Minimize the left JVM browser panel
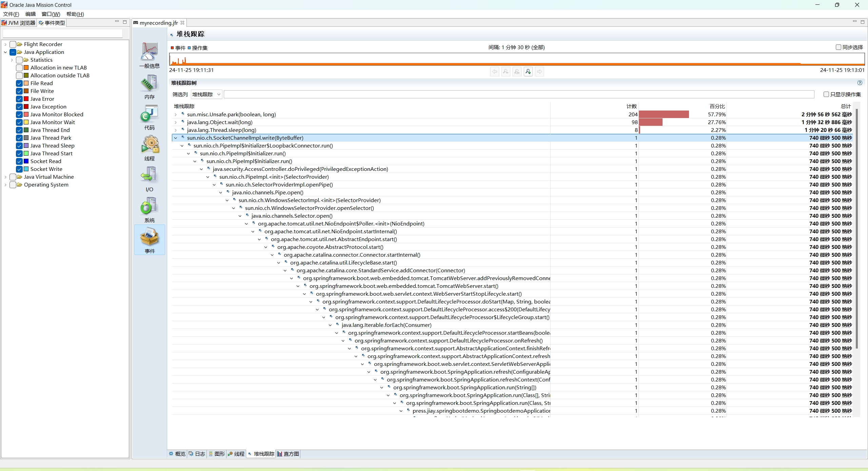 [117, 22]
